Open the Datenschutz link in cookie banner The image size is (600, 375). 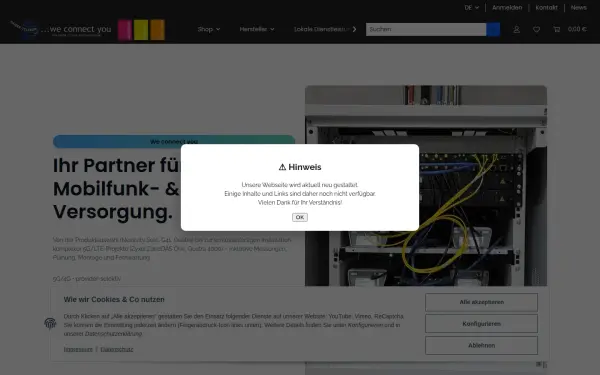point(117,349)
